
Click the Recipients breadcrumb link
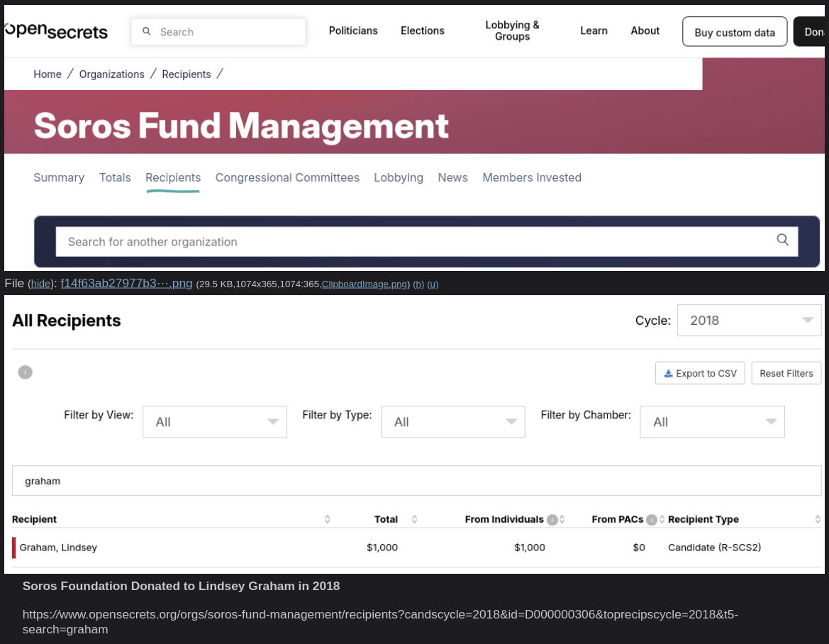click(186, 74)
